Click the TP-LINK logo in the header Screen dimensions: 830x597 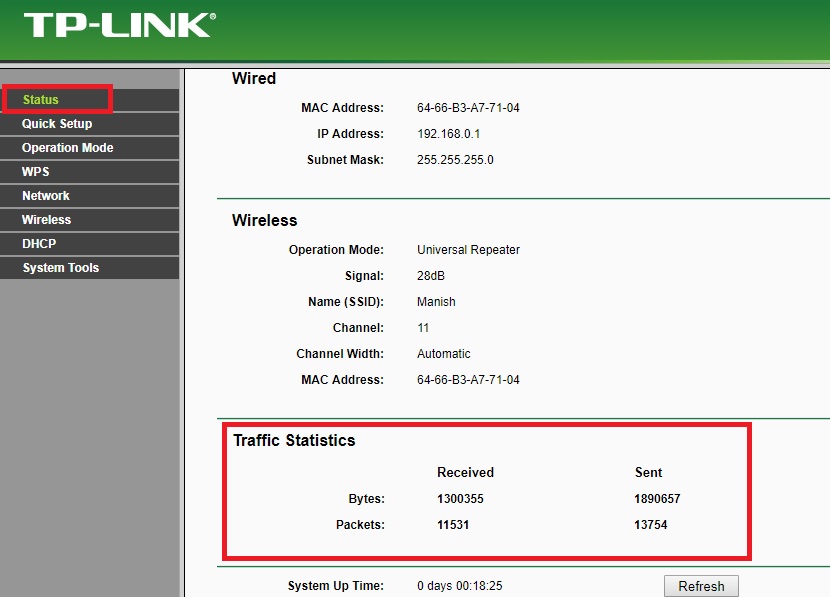[118, 25]
